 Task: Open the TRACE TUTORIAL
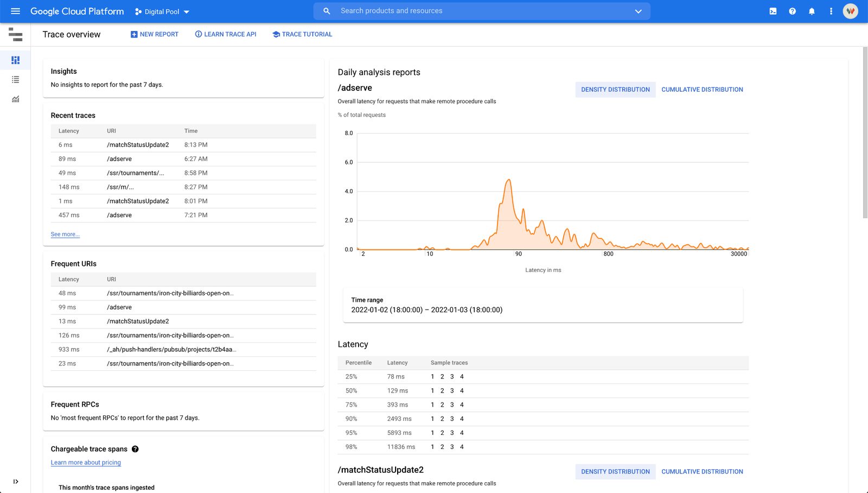[x=302, y=34]
